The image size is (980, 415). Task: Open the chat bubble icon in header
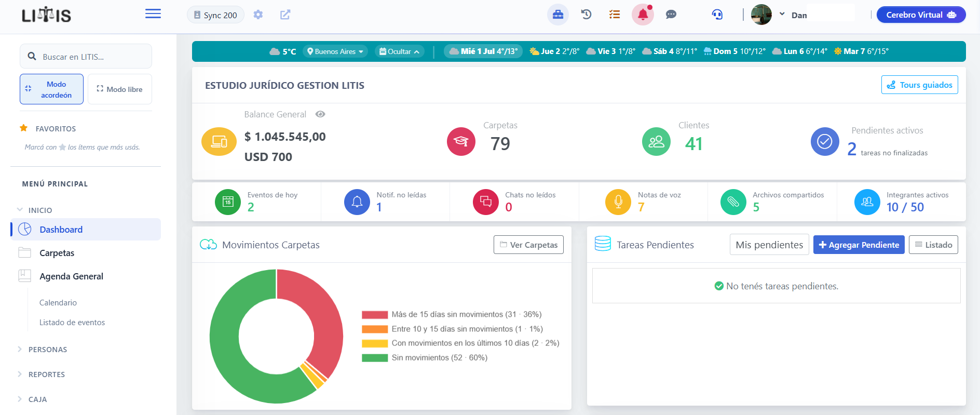pos(671,15)
